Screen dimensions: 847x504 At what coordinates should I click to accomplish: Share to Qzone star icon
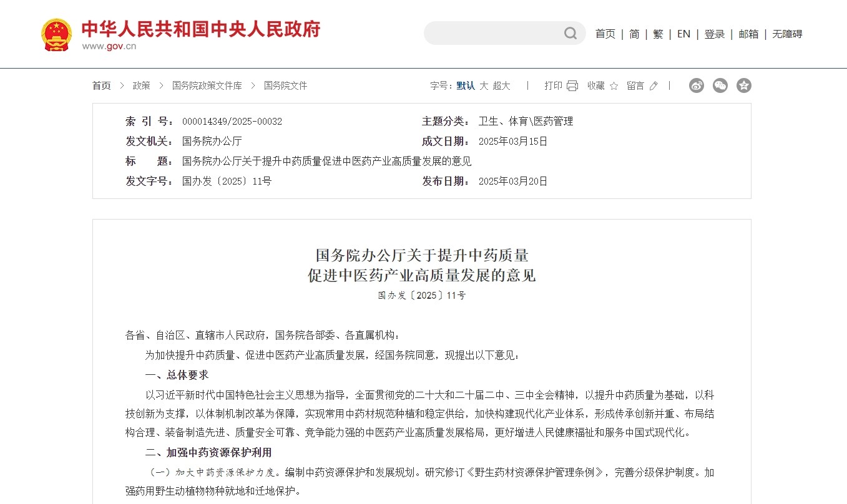743,85
